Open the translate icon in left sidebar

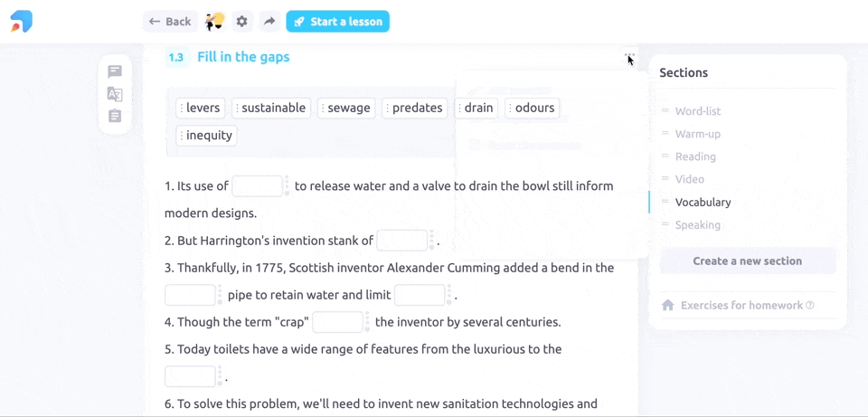click(x=115, y=94)
